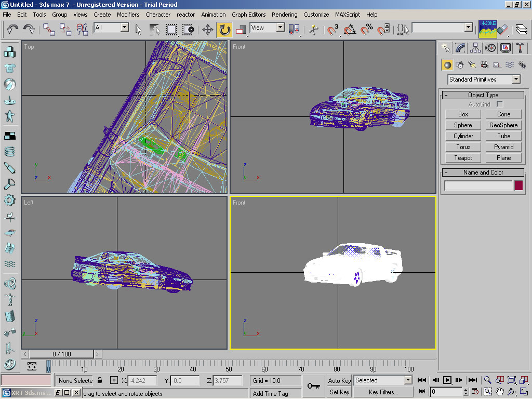Screen dimensions: 532x399
Task: Toggle the selection lock padlock
Action: pyautogui.click(x=100, y=380)
